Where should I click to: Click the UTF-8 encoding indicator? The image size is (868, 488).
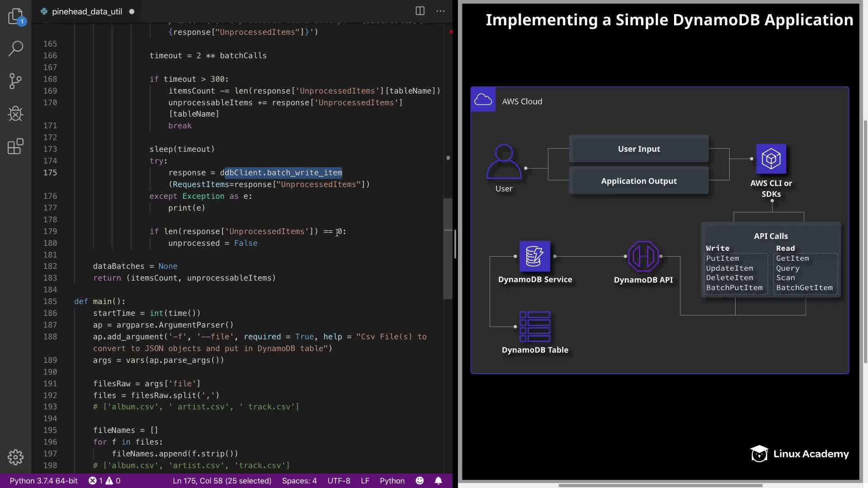(339, 481)
